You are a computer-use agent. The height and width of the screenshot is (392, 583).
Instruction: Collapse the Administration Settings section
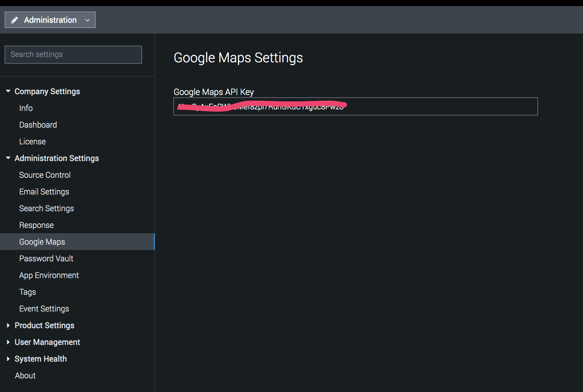pyautogui.click(x=8, y=158)
